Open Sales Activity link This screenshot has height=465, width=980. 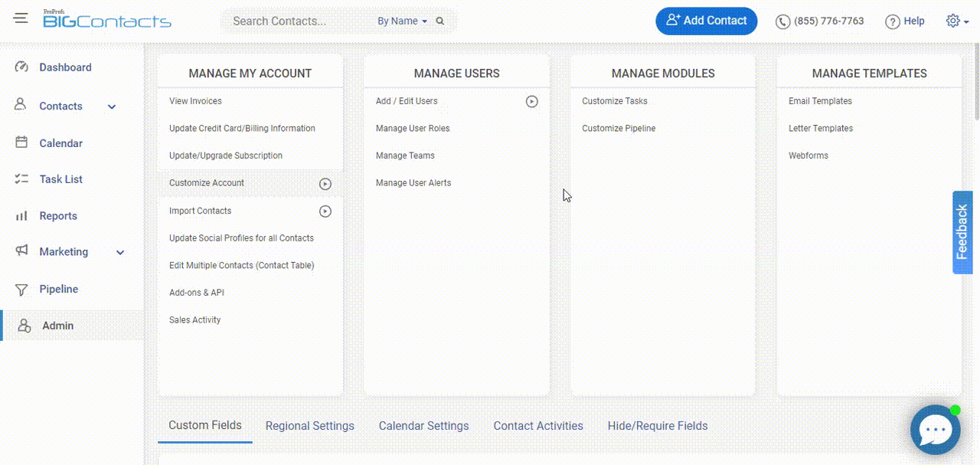[194, 320]
